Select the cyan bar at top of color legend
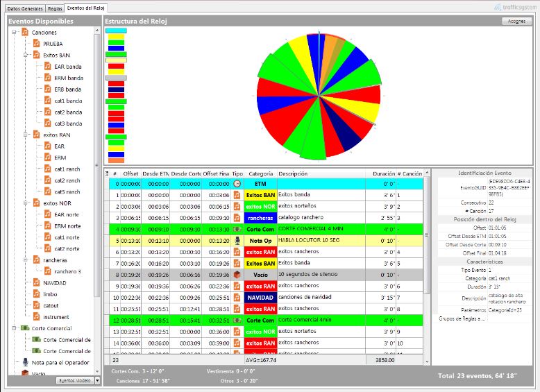 point(115,31)
